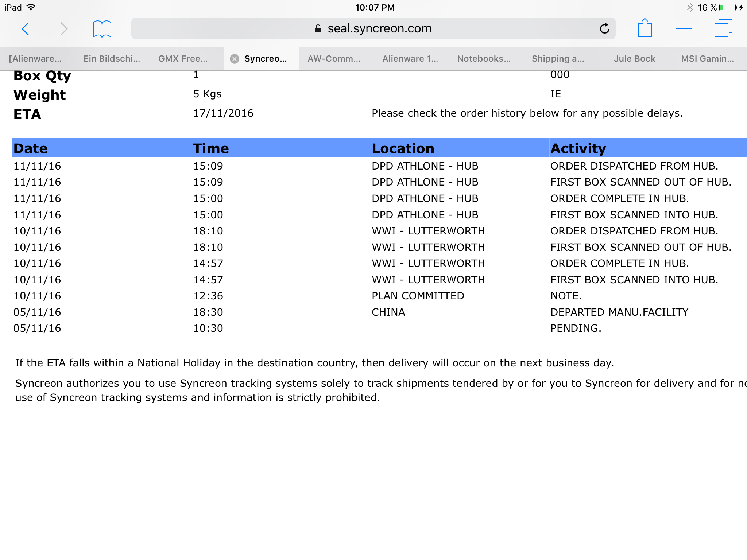Open the MSI Gamin... tab
The width and height of the screenshot is (747, 560).
click(x=707, y=59)
